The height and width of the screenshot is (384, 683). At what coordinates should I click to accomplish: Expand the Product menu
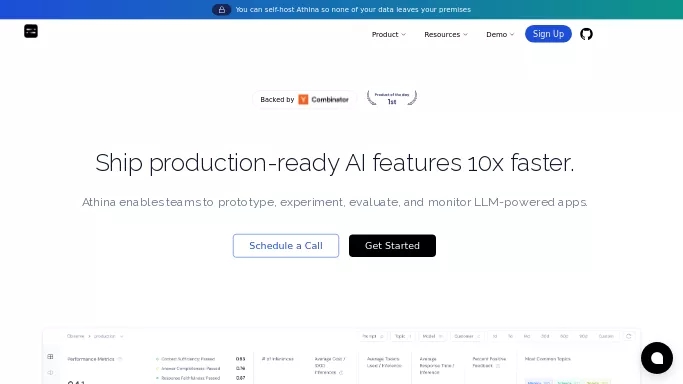tap(389, 34)
